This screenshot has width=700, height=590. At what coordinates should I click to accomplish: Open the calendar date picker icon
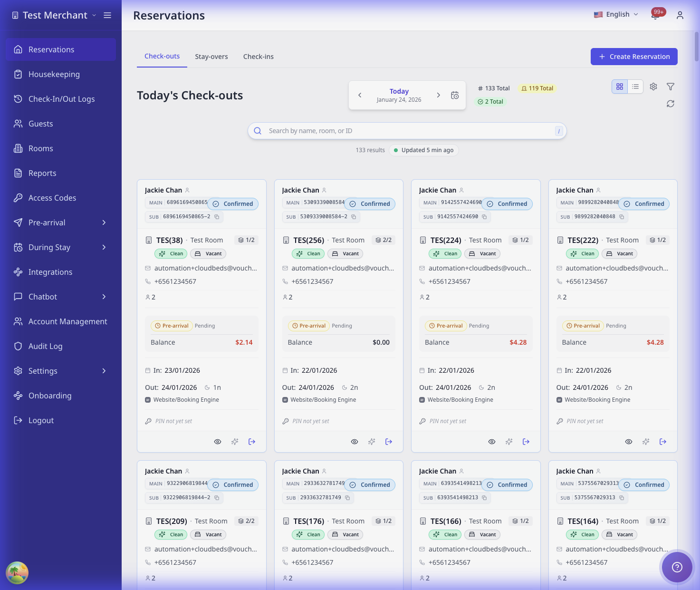coord(454,95)
